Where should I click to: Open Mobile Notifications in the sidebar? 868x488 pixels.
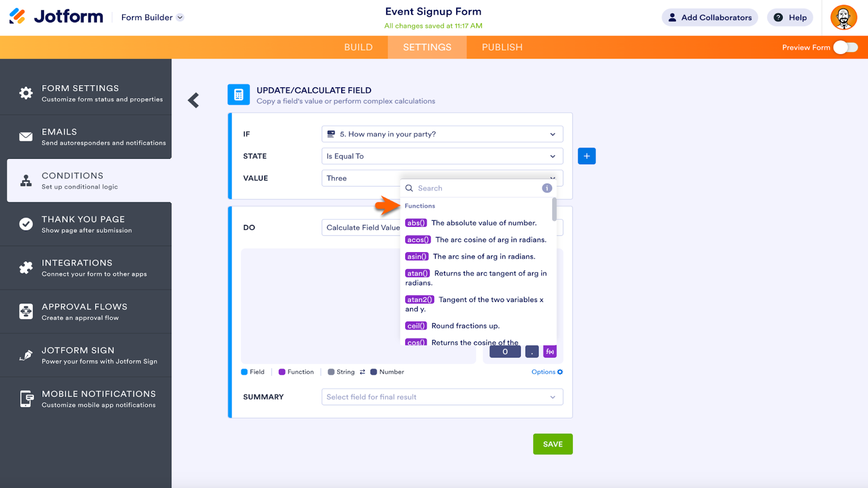(86, 399)
